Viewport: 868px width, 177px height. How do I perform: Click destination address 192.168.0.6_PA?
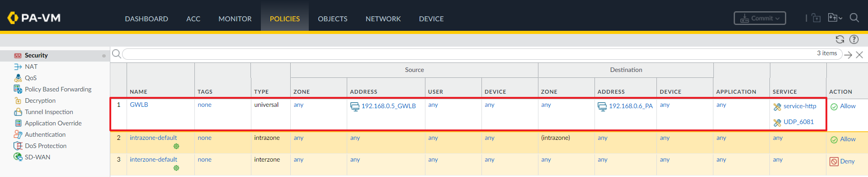[631, 106]
